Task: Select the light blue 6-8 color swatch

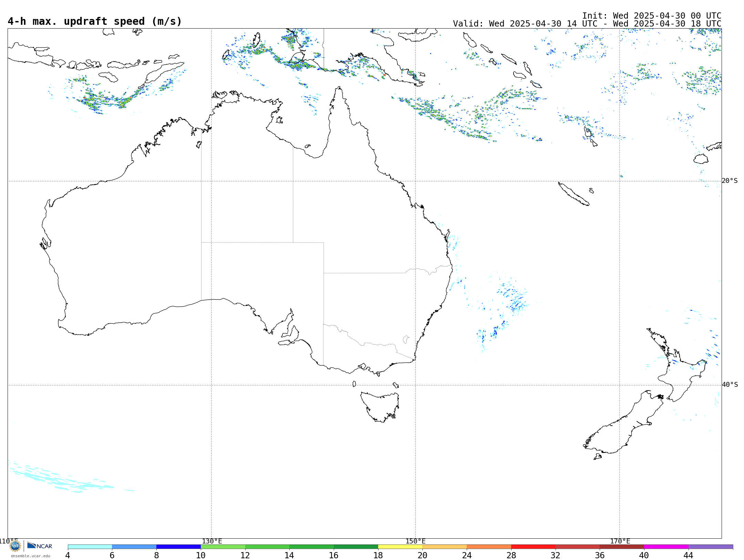Action: click(x=134, y=547)
